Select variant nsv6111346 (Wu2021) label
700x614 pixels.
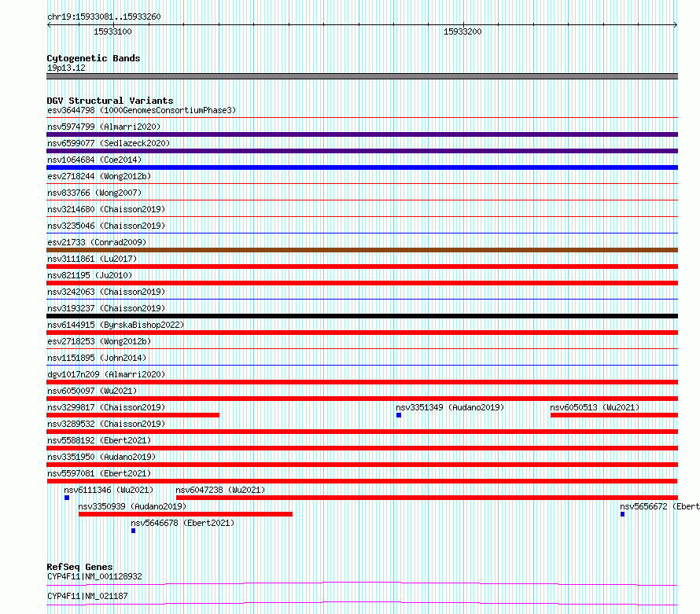109,490
